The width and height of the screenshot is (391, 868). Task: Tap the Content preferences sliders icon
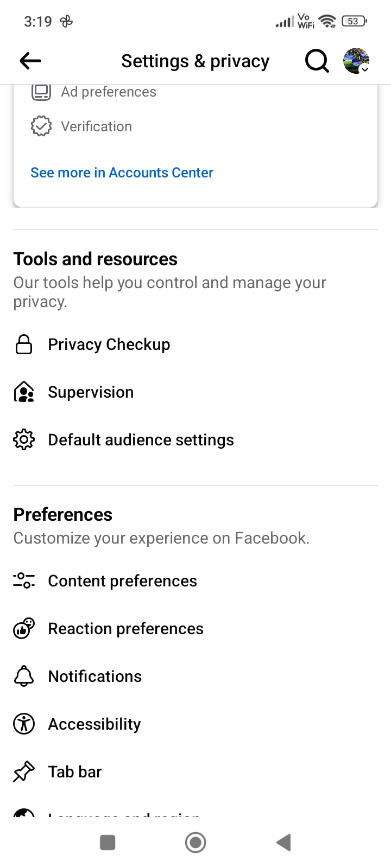[24, 581]
